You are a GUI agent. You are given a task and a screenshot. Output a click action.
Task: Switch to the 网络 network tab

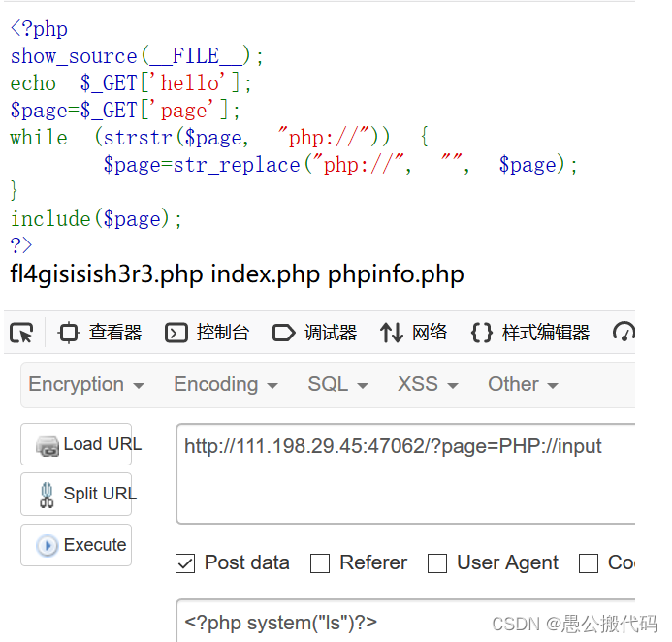413,333
